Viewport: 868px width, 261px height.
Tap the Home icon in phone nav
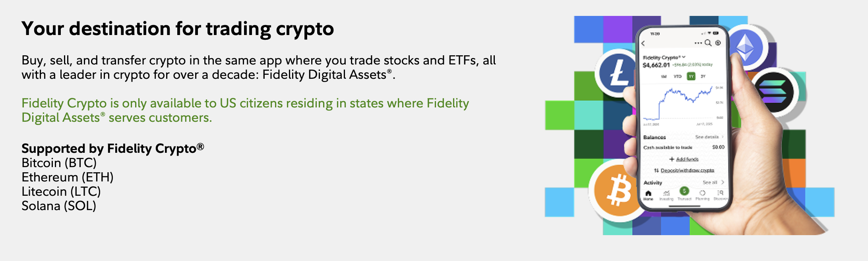648,194
